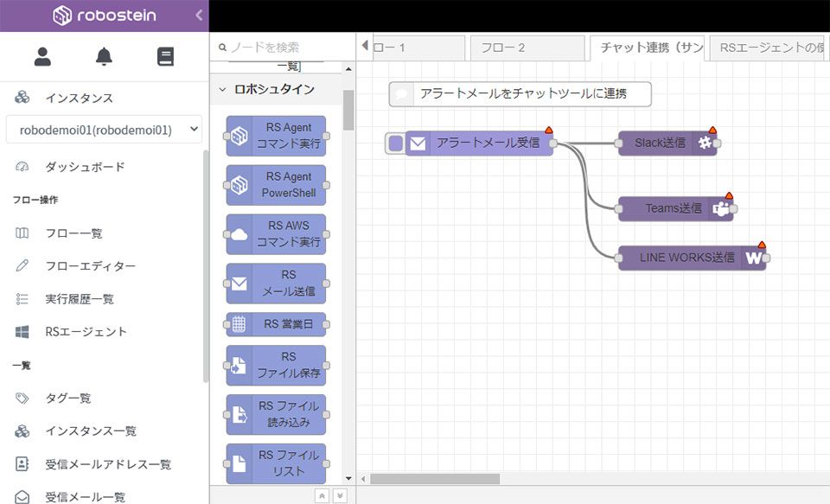Click the Windows icon beside RSエージェント

[x=22, y=332]
